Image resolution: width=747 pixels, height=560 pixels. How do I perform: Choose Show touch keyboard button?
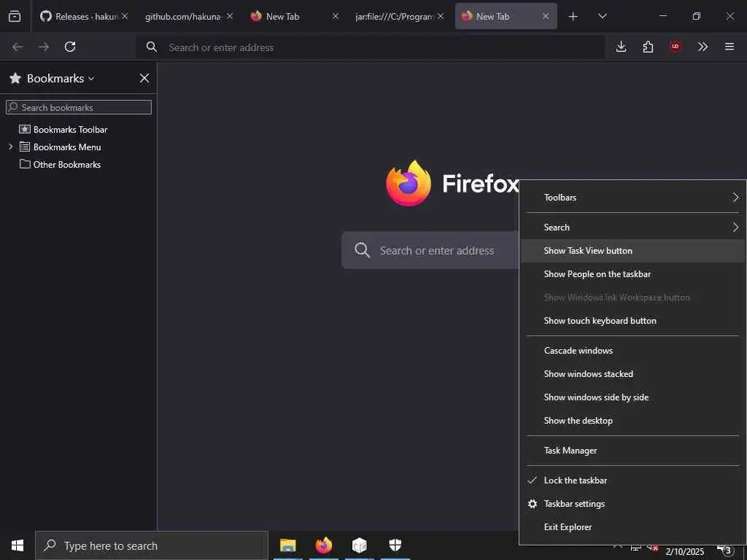632,321
